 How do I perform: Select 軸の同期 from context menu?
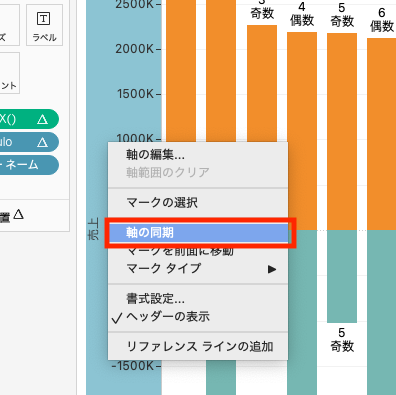coord(198,233)
